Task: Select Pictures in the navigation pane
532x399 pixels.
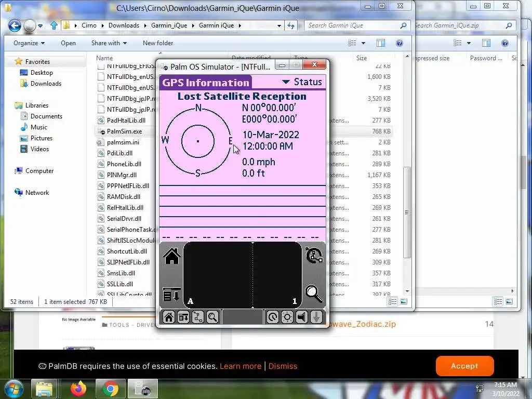Action: 42,138
